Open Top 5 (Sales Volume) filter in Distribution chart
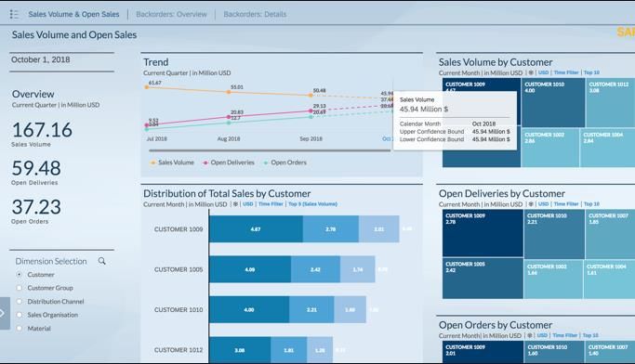 coord(312,204)
